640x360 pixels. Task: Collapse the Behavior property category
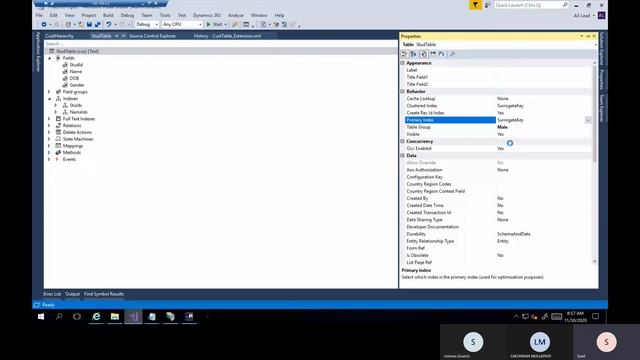tap(402, 91)
